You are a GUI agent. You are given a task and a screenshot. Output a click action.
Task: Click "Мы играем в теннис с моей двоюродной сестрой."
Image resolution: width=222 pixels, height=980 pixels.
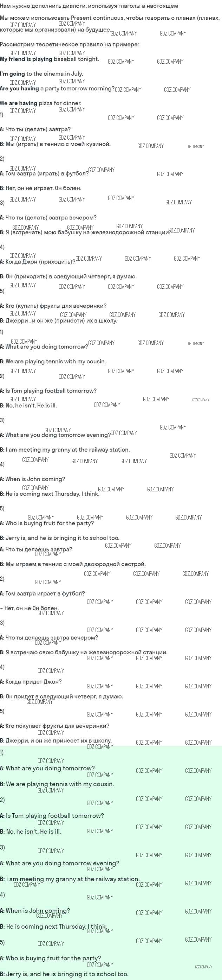[75, 564]
